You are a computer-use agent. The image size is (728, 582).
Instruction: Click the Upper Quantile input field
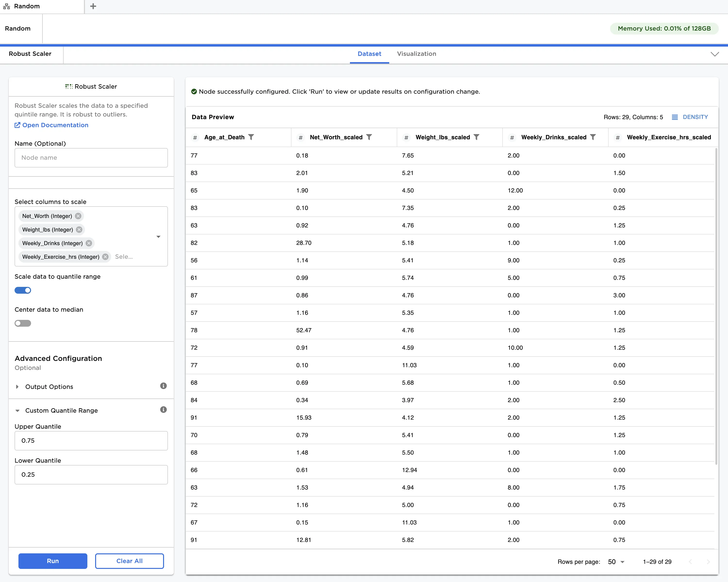pyautogui.click(x=91, y=441)
